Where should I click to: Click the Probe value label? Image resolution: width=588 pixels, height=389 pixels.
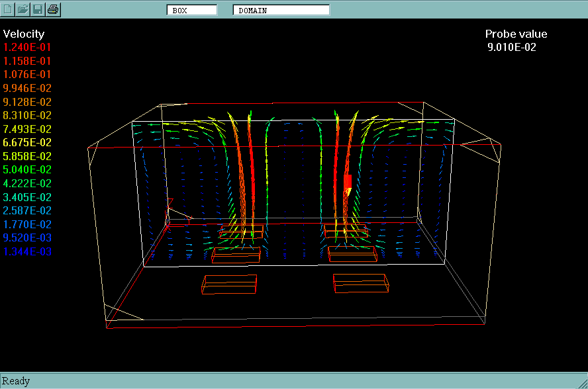tap(516, 34)
